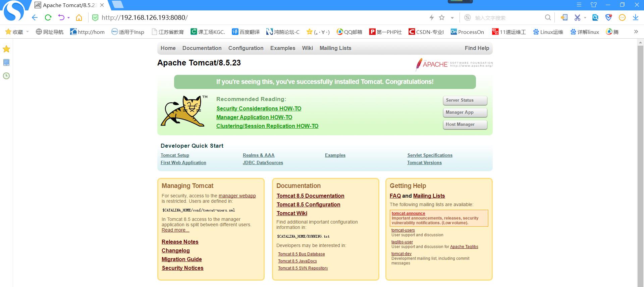Viewport: 644px width, 287px height.
Task: Click the Apache Software Foundation logo
Action: pos(454,64)
